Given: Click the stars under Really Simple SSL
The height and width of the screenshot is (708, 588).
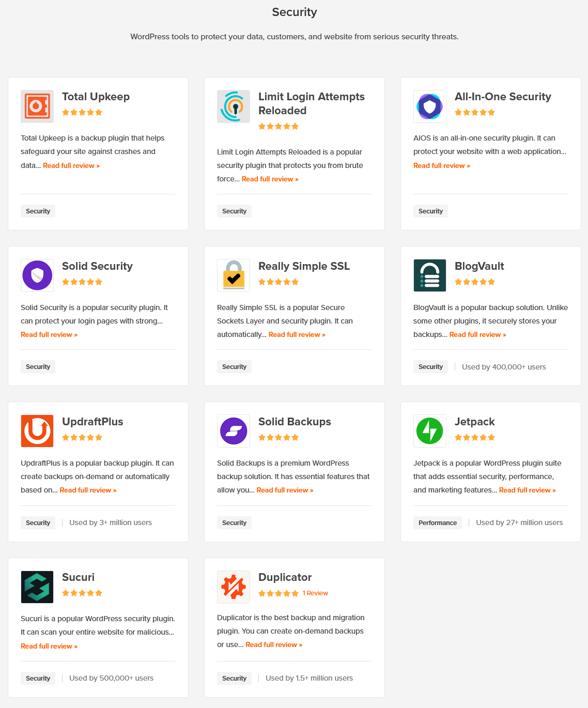Looking at the screenshot, I should (278, 282).
